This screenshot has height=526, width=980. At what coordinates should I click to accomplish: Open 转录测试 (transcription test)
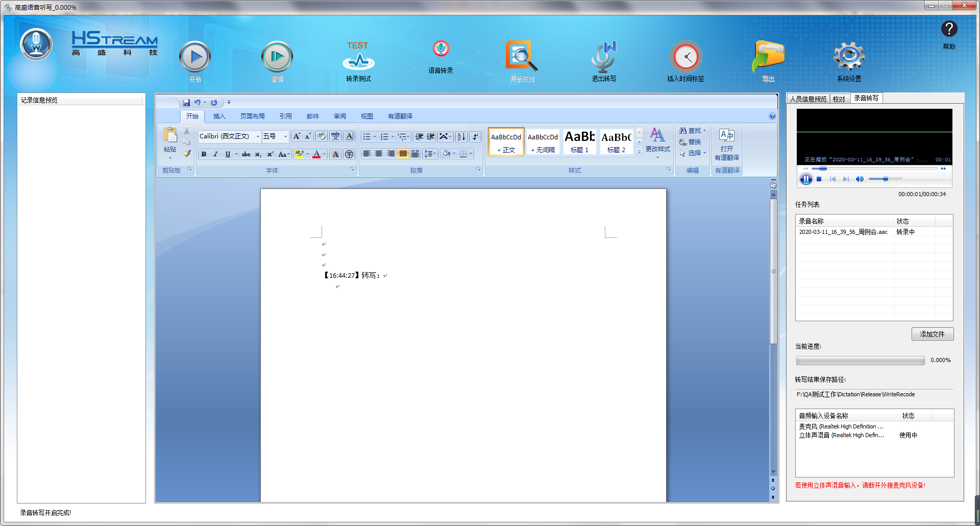pyautogui.click(x=358, y=61)
